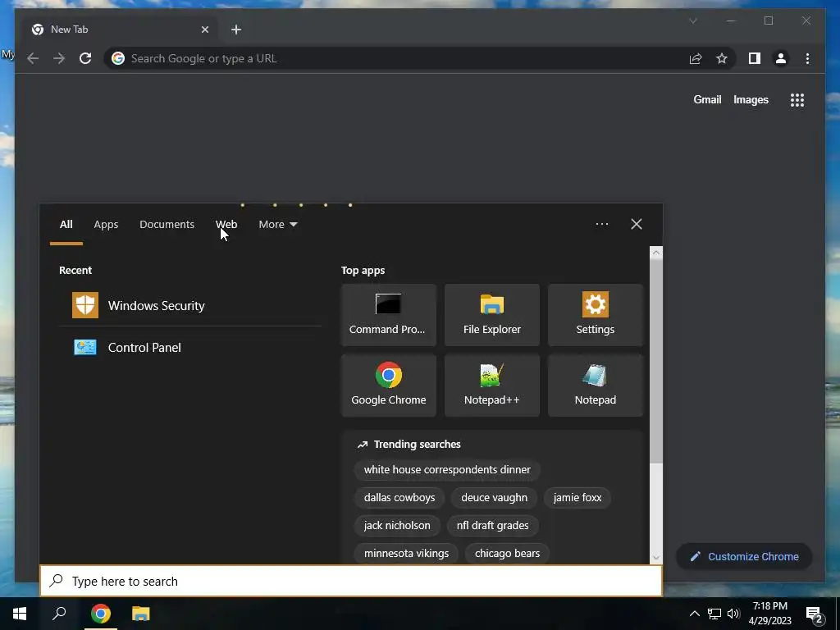Open Chrome from the taskbar
The image size is (840, 630).
101,614
